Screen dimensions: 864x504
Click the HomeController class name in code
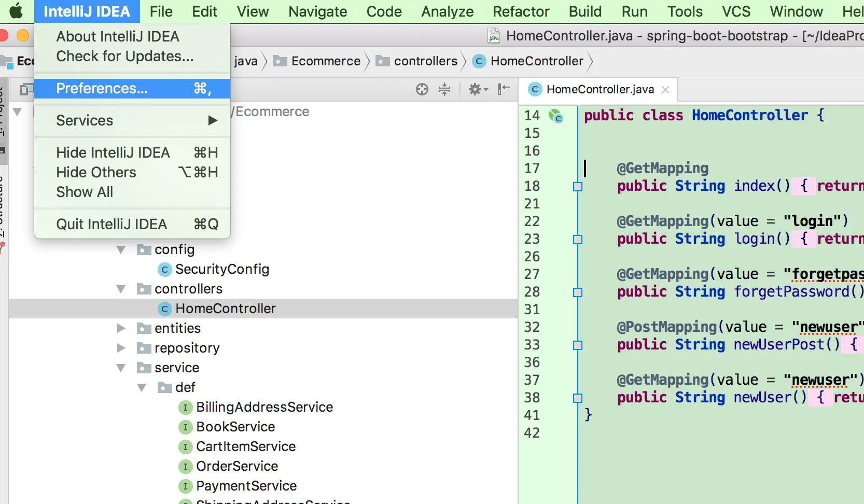coord(750,115)
